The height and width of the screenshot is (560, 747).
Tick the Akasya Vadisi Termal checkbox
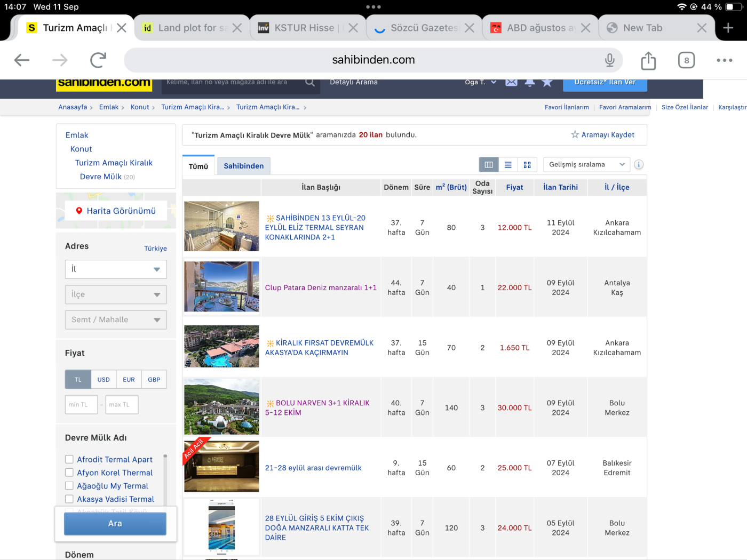point(69,499)
